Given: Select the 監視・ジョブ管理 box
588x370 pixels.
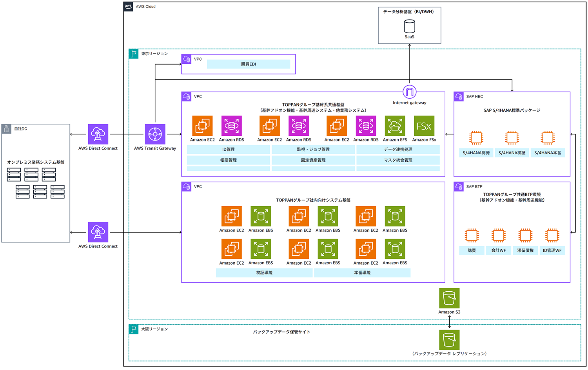Looking at the screenshot, I should coord(313,150).
